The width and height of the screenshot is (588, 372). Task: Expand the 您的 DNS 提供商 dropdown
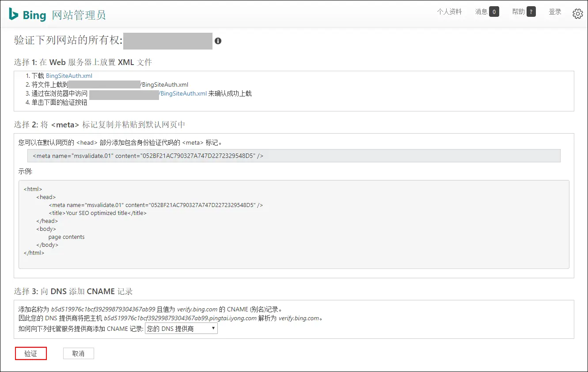tap(181, 329)
